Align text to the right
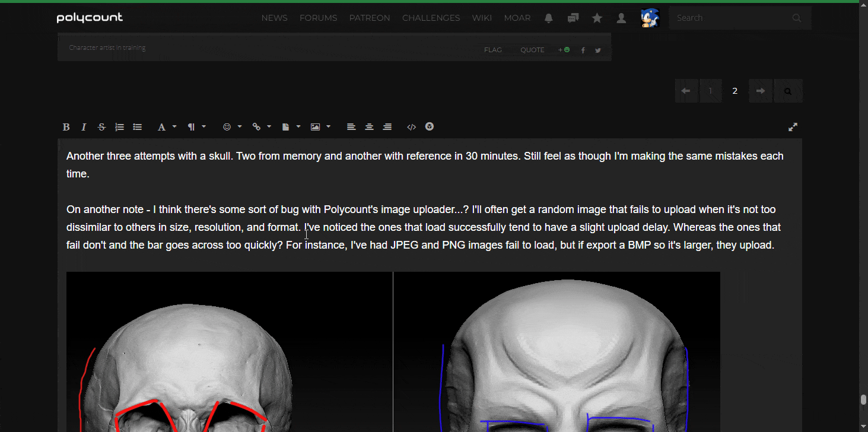 click(x=387, y=127)
